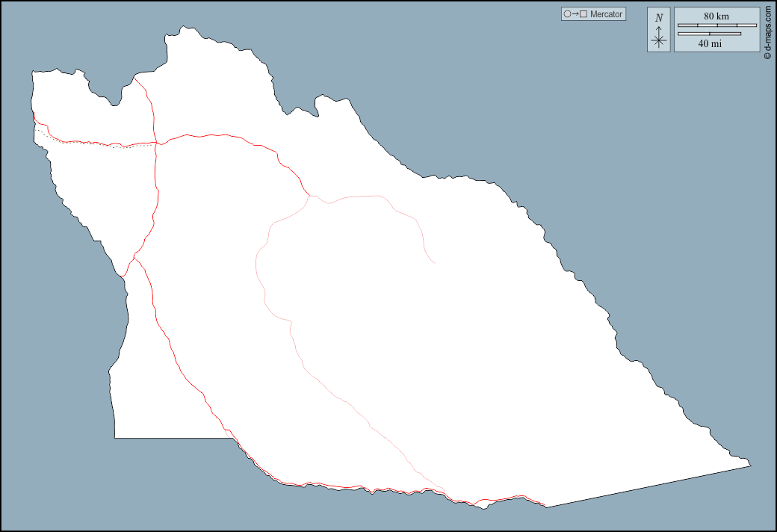
Task: Click the 40 mi scale bar
Action: click(709, 34)
